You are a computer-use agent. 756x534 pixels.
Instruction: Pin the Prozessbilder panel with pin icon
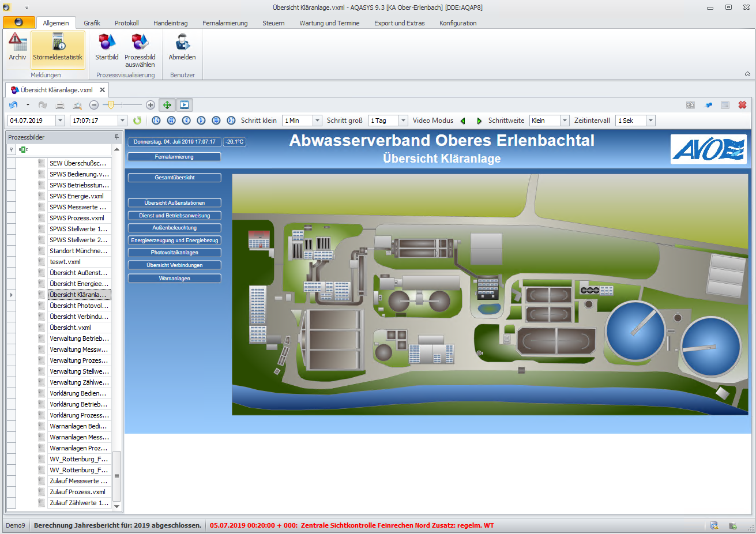click(x=116, y=137)
